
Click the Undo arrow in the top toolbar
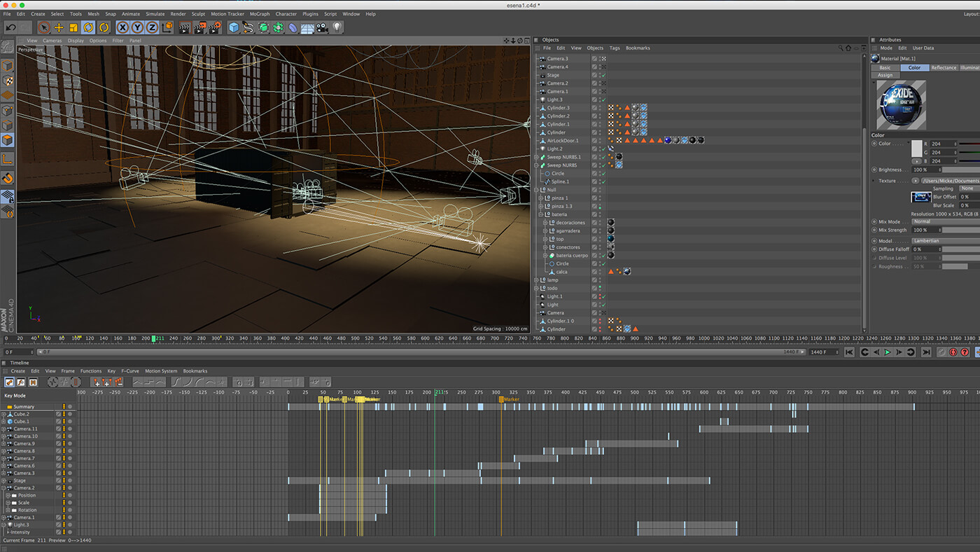[x=10, y=27]
